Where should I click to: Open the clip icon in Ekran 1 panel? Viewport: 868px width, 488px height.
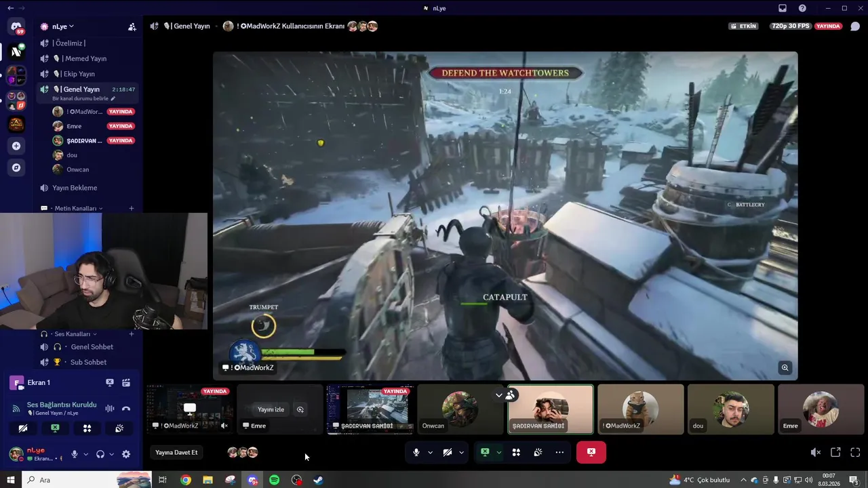[x=126, y=383]
